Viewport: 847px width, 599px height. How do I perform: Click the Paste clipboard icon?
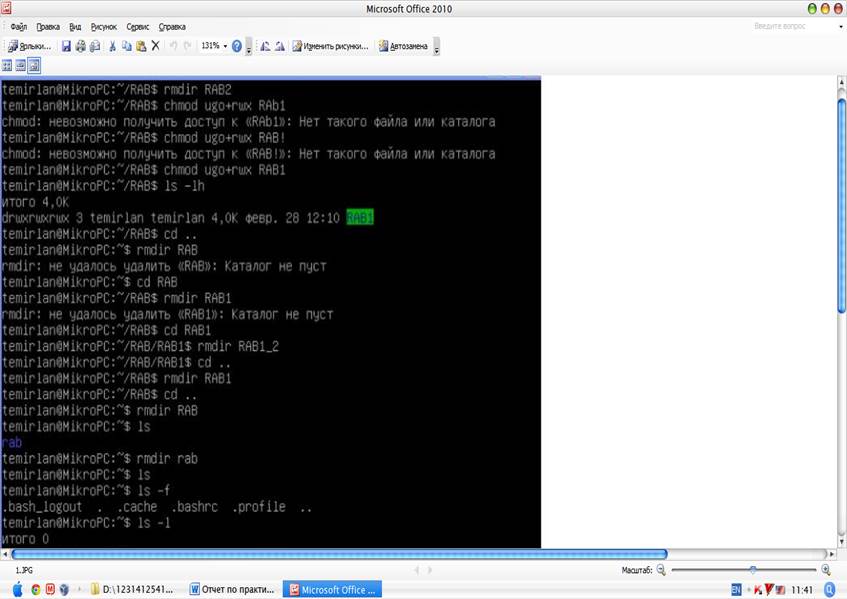pos(141,46)
